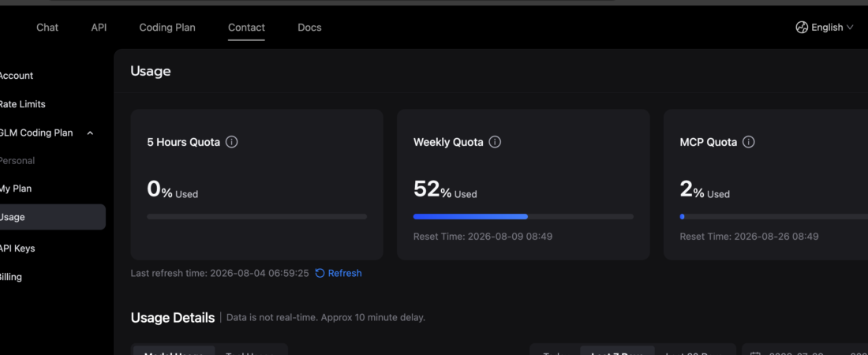Open the Docs tab
The width and height of the screenshot is (868, 355).
click(x=309, y=28)
